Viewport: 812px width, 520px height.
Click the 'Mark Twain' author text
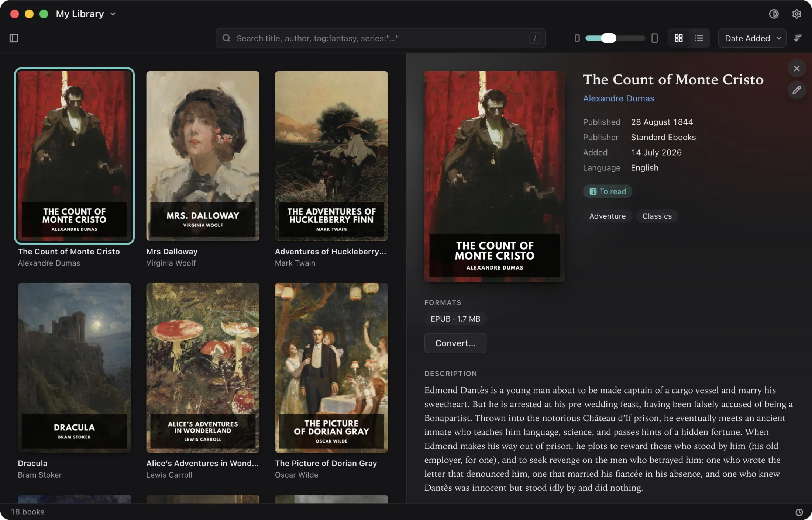tap(295, 263)
